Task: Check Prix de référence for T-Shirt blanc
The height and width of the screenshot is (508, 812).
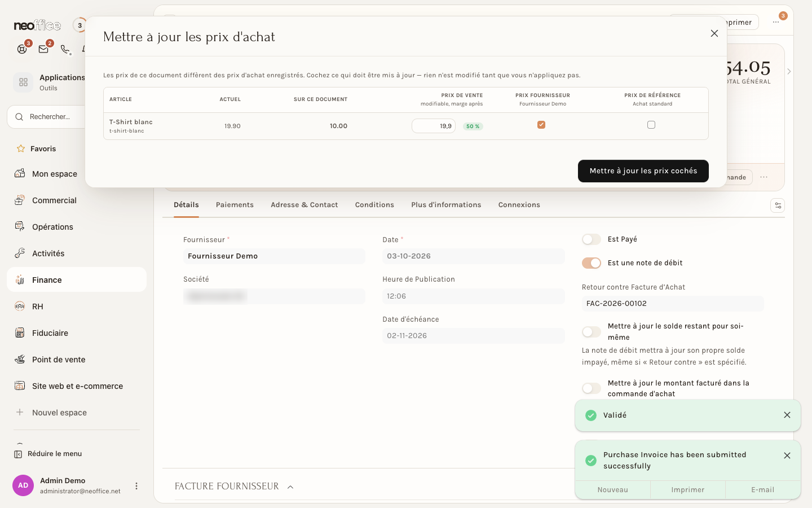Action: coord(651,125)
